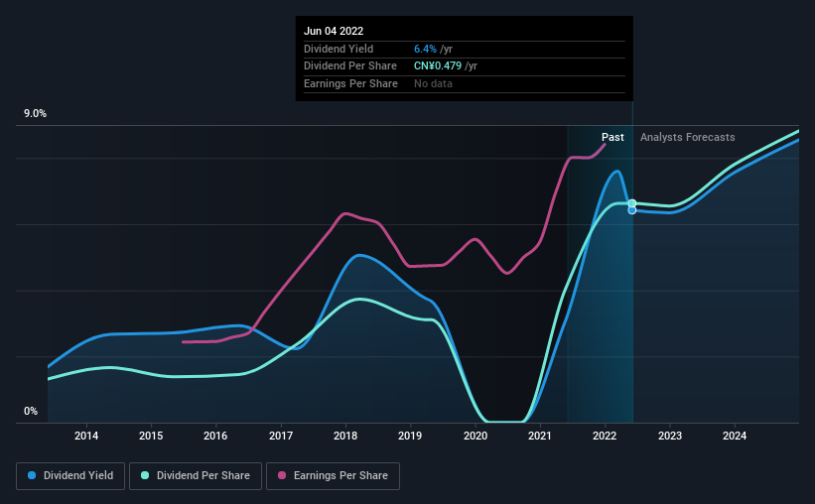Click the 9.0% y-axis label
The width and height of the screenshot is (815, 504).
[x=36, y=114]
